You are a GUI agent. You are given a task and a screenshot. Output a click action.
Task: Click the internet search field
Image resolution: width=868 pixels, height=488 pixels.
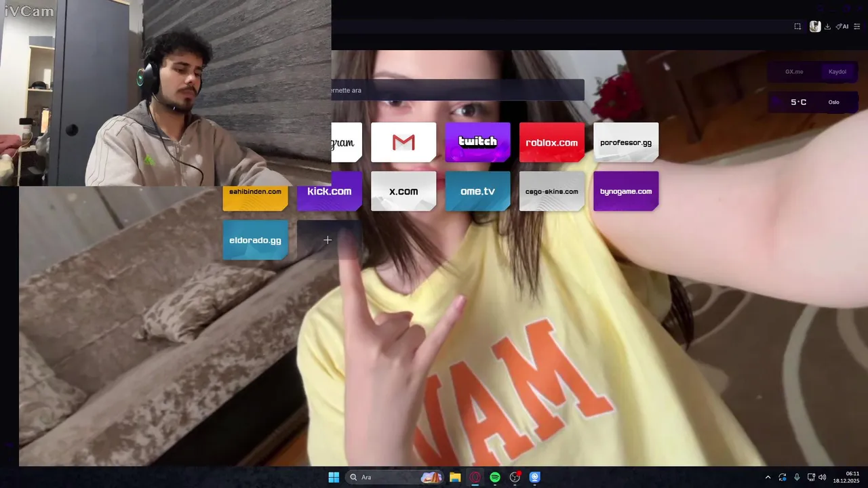[458, 90]
